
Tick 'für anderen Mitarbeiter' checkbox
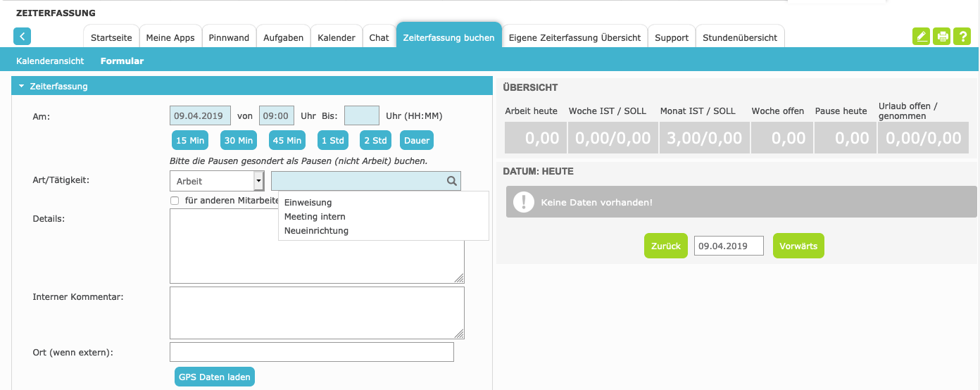[175, 201]
